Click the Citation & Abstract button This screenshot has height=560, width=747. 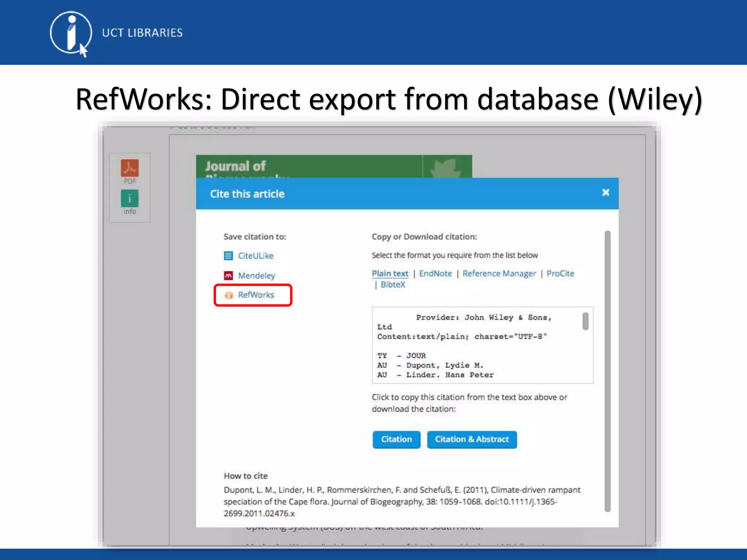472,439
